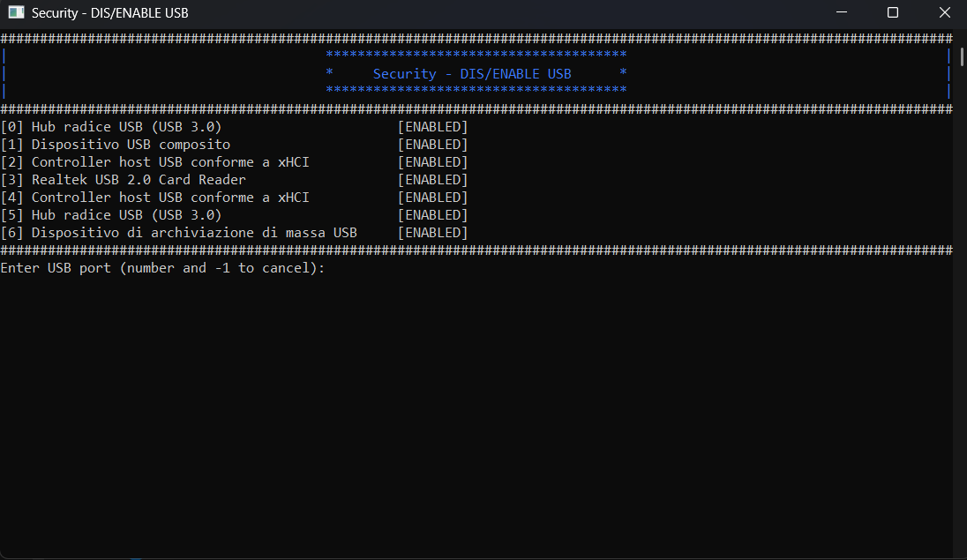This screenshot has height=560, width=967.
Task: Focus the input area after the prompt colon
Action: point(335,268)
